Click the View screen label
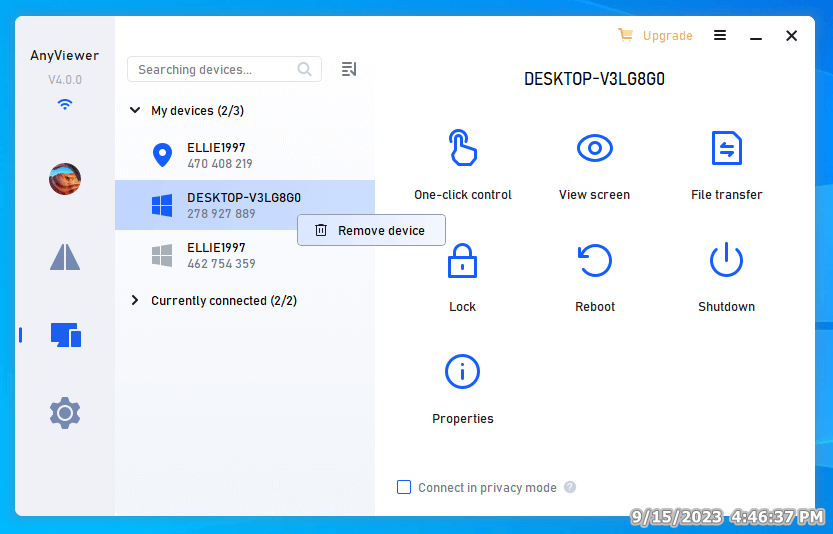Screen dimensions: 833x534 (594, 195)
